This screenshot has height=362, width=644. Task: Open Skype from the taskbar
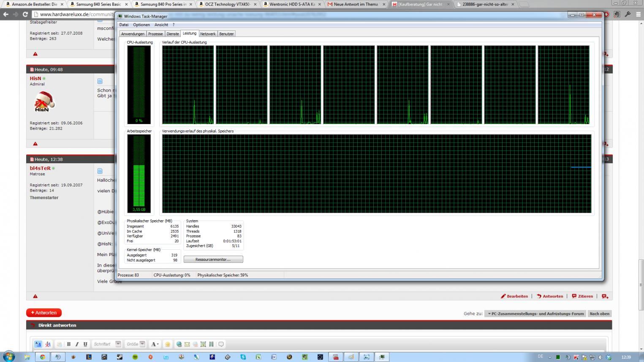click(243, 357)
